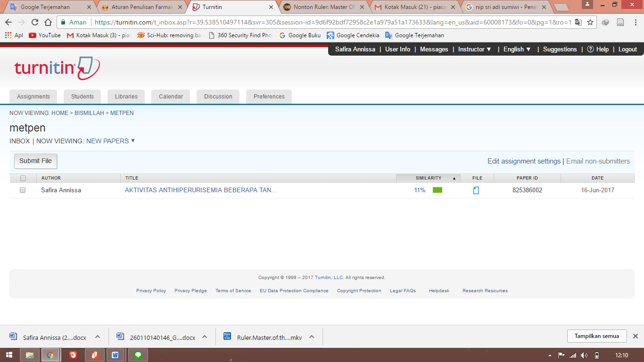The height and width of the screenshot is (362, 644).
Task: Open the Google Buku bookmark
Action: click(300, 35)
